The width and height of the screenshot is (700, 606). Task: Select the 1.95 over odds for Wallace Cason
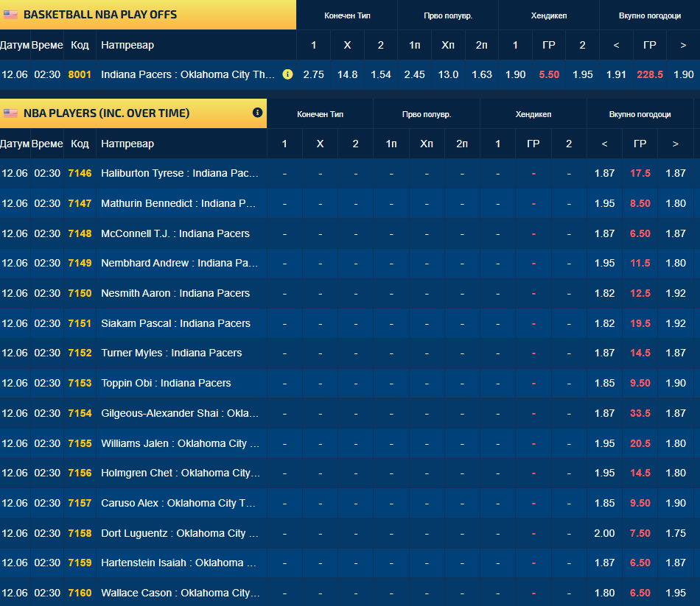click(x=676, y=593)
